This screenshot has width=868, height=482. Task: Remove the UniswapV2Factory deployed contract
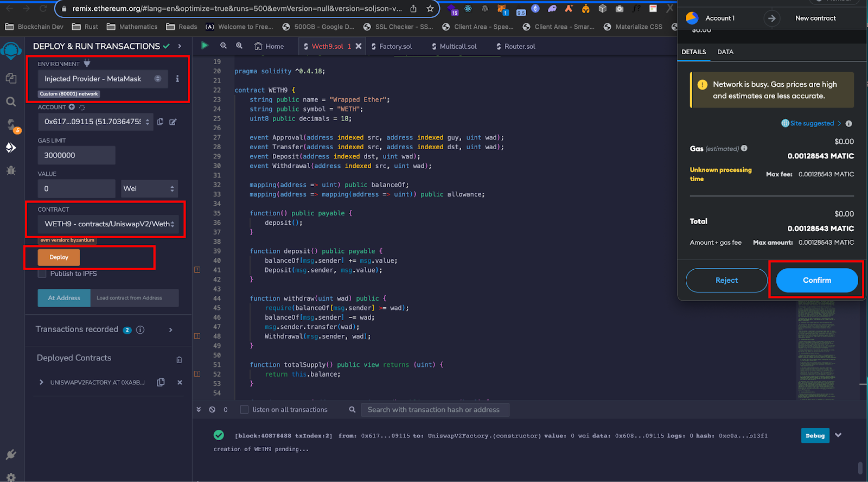180,382
